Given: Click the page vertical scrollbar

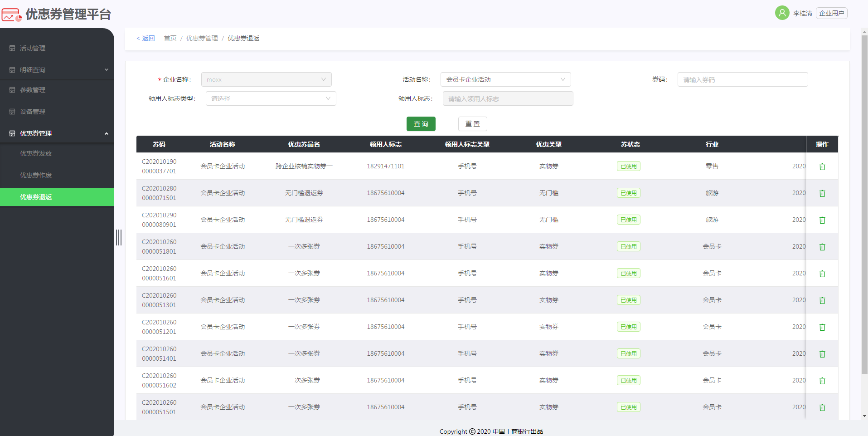Looking at the screenshot, I should click(864, 204).
